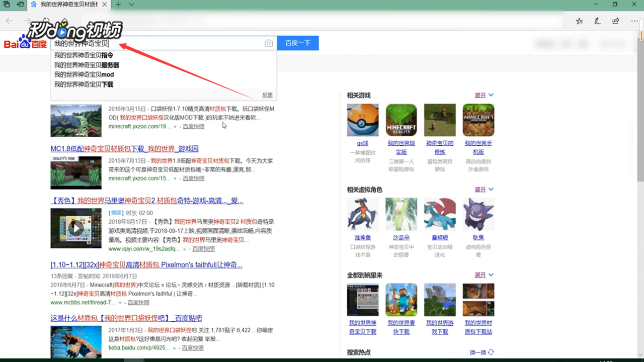644x362 pixels.
Task: Open the MC1.8低配神奇宝贝材质包下载 result
Action: tap(124, 149)
